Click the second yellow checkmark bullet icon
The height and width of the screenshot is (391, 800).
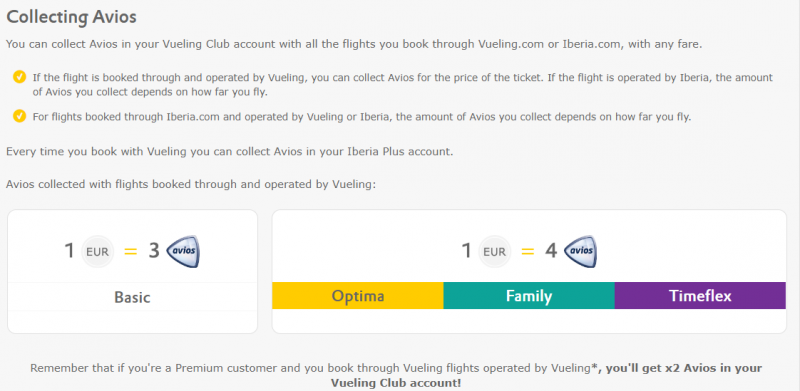pos(19,116)
